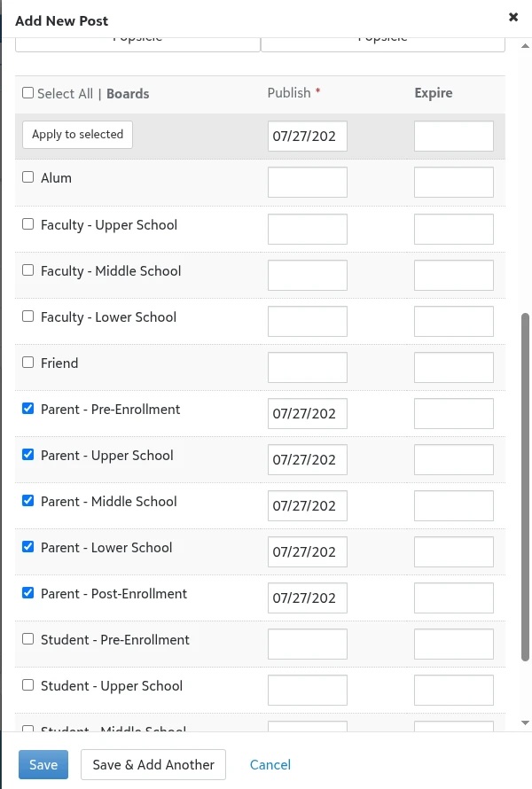Click the blue Save button
Image resolution: width=532 pixels, height=789 pixels.
43,764
